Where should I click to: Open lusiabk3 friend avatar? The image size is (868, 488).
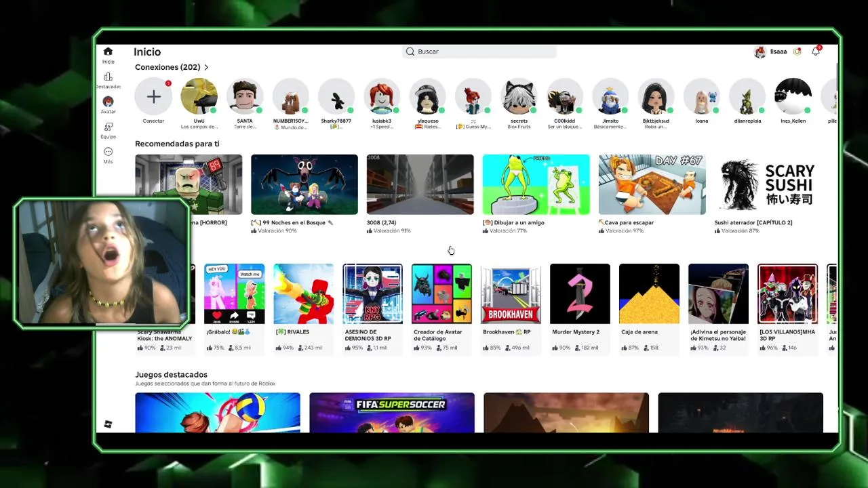point(382,97)
